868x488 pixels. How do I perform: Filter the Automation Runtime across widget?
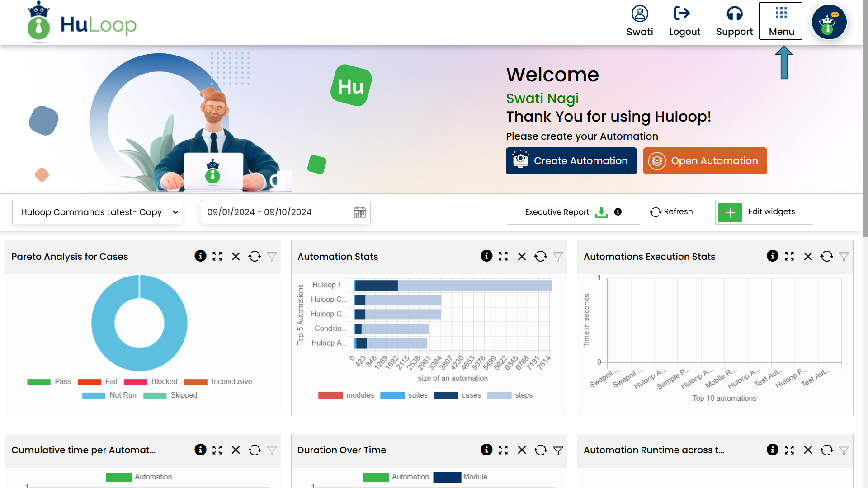pos(844,450)
